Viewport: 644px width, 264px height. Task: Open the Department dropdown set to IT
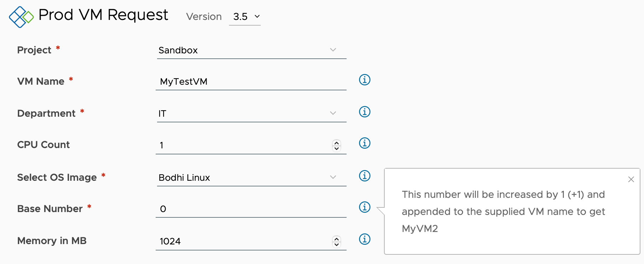(251, 113)
